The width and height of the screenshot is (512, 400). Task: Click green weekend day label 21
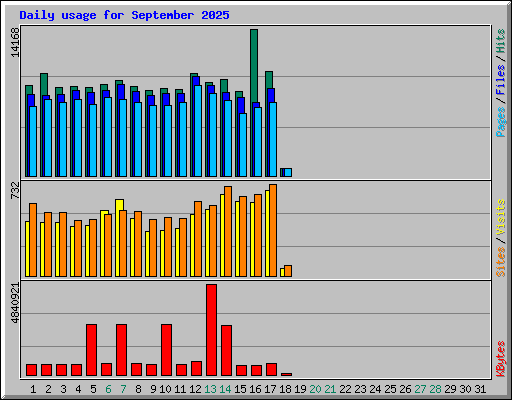pos(330,389)
